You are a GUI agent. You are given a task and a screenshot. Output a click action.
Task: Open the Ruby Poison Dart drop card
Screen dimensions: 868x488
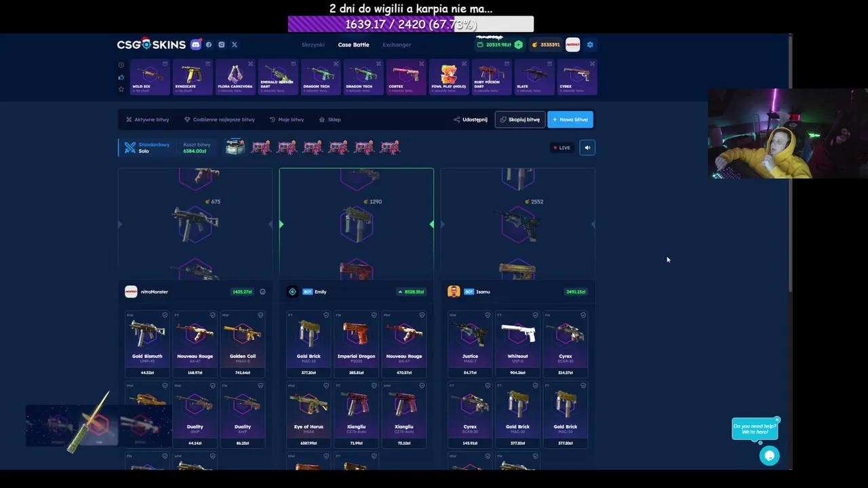(491, 77)
